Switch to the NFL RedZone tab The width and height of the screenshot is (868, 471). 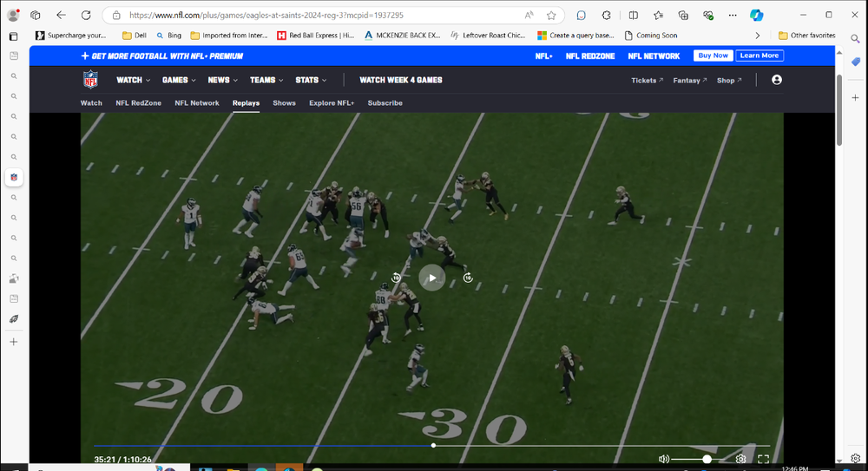pyautogui.click(x=138, y=103)
